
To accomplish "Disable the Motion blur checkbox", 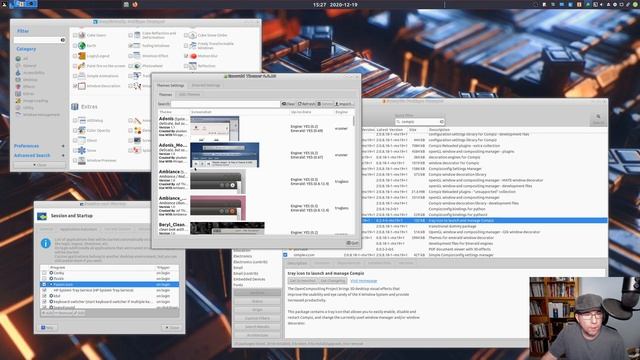I will coord(186,56).
